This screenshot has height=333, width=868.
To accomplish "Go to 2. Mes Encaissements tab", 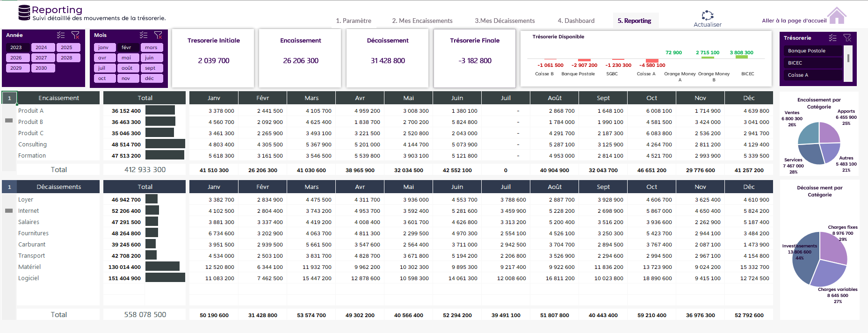I will click(x=422, y=21).
